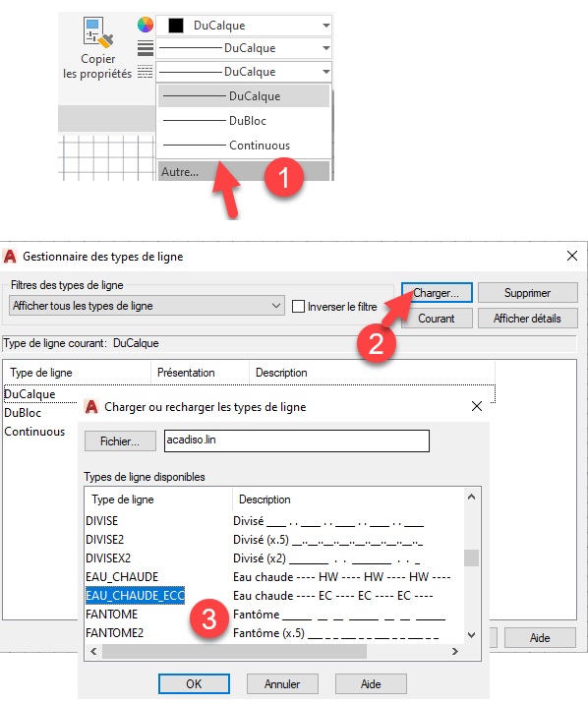This screenshot has height=704, width=588.
Task: Click the Fichier... button
Action: (x=120, y=441)
